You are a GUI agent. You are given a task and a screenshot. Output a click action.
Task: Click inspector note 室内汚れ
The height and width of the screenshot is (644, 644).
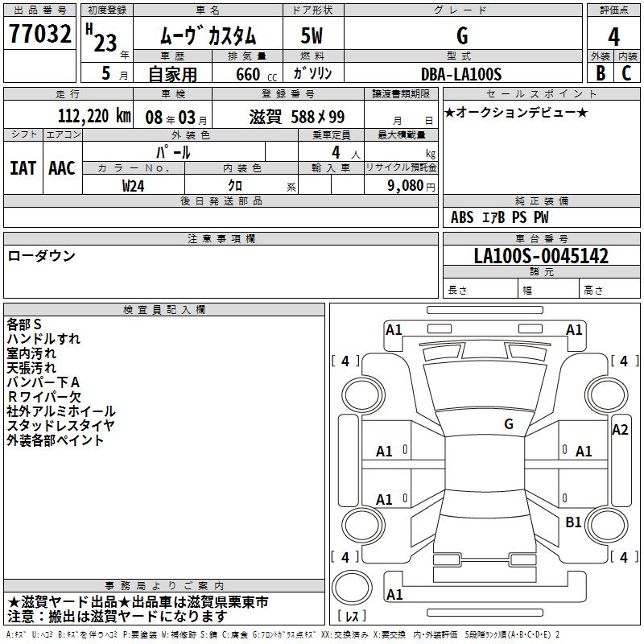(x=31, y=353)
